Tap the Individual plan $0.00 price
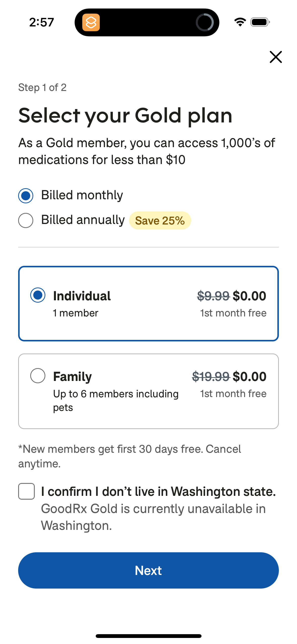Screen dimensions: 297x644 [x=249, y=296]
